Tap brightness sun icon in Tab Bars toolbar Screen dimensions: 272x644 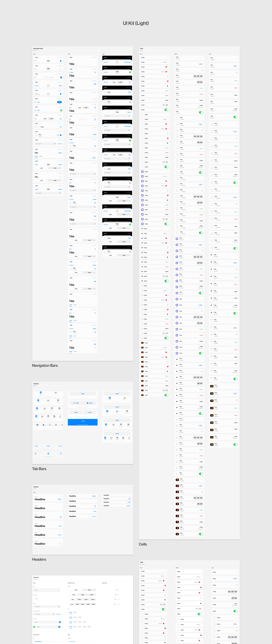(48, 454)
